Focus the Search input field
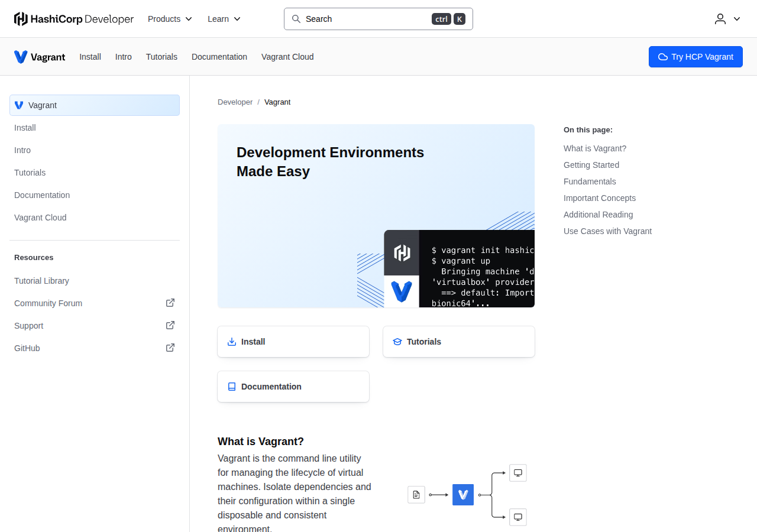Viewport: 757px width, 532px height. tap(378, 19)
